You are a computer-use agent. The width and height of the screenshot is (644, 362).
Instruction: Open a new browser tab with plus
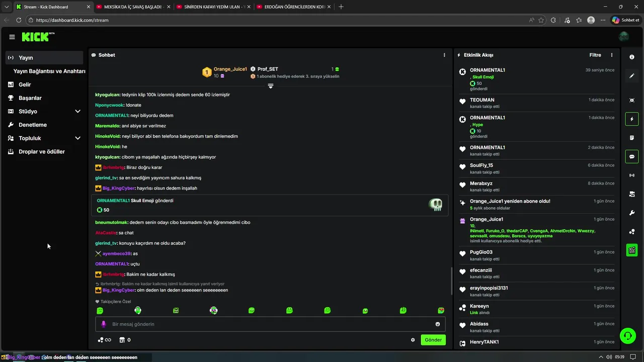tap(341, 7)
